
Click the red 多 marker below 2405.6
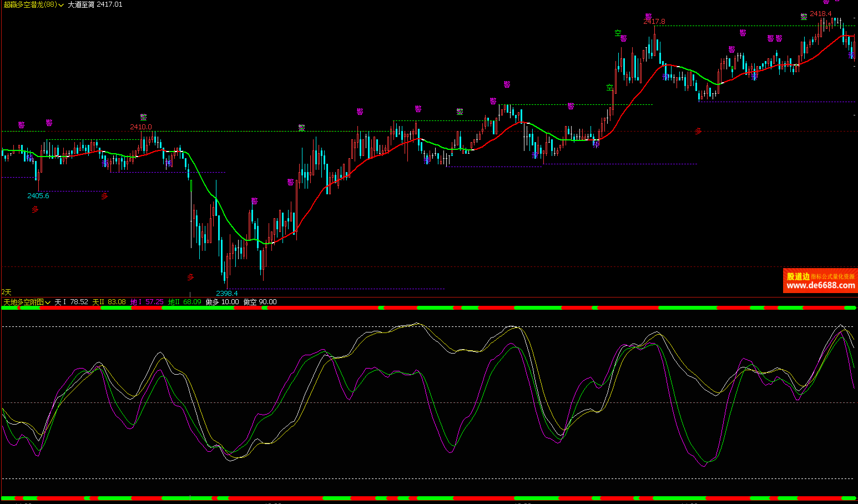click(35, 209)
